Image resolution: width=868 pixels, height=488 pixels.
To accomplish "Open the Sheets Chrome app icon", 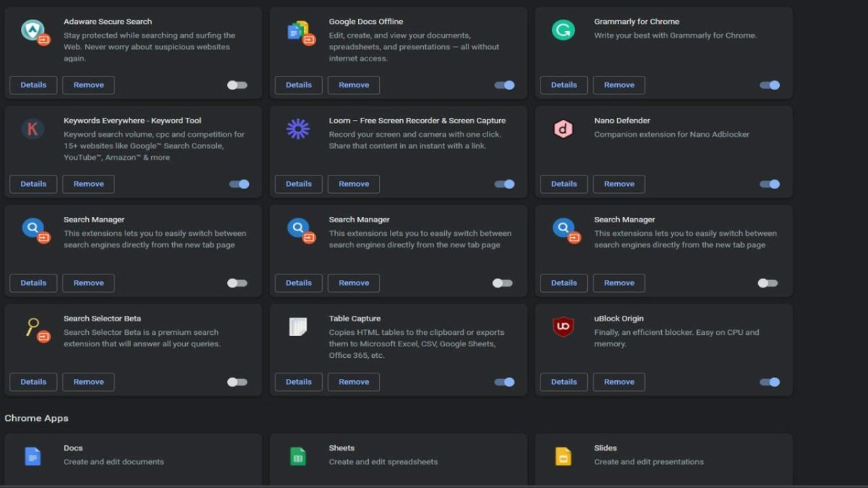I will (x=298, y=456).
